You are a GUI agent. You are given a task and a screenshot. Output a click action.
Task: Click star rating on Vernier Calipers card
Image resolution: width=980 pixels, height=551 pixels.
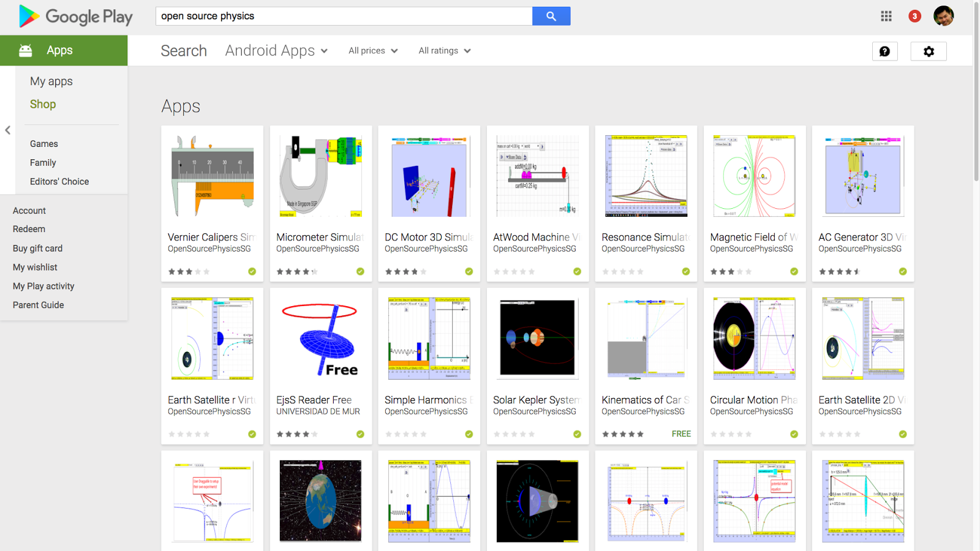(x=189, y=272)
